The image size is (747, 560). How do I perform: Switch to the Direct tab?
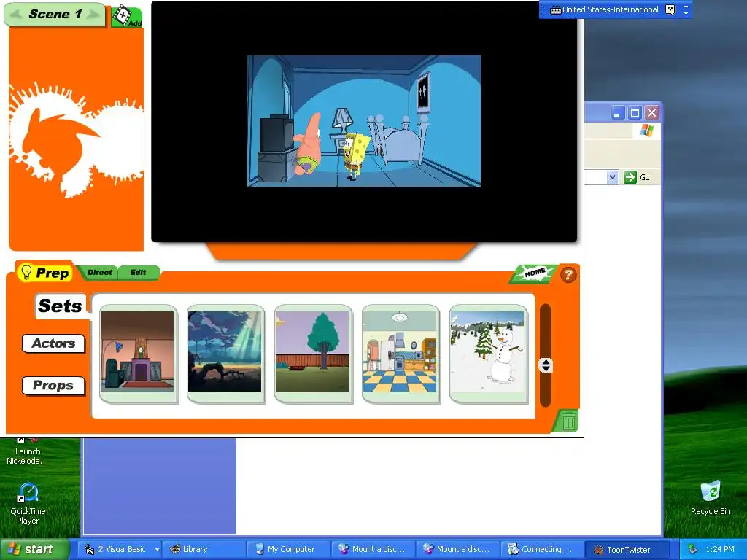click(99, 273)
